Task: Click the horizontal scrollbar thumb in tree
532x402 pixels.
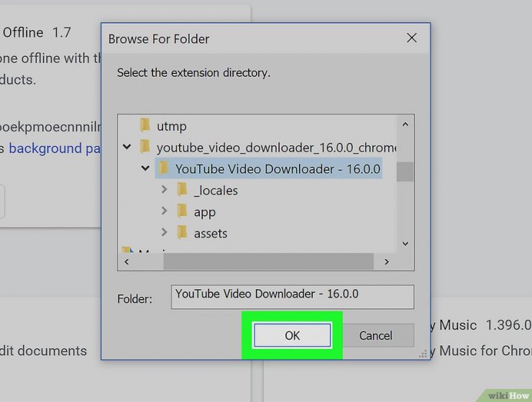Action: [268, 262]
